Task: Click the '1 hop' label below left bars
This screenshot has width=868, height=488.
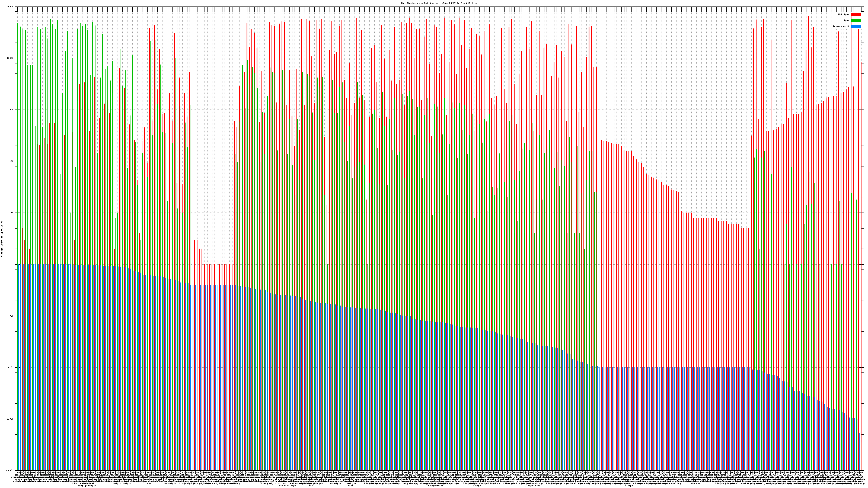Action: point(75,484)
